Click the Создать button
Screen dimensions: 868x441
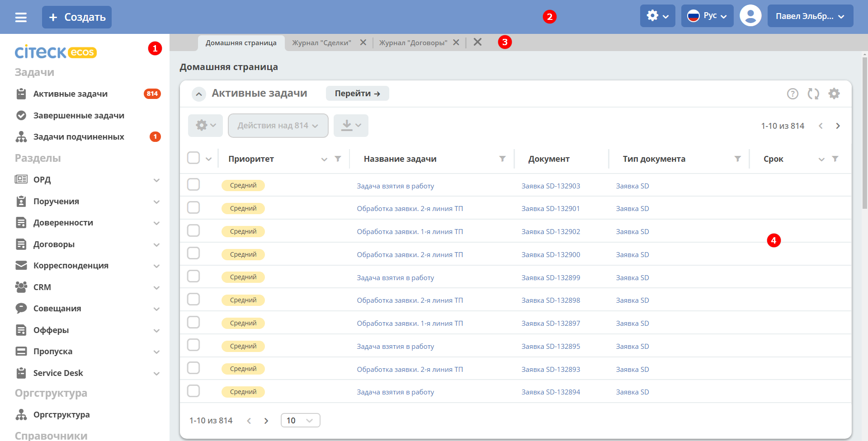tap(77, 17)
